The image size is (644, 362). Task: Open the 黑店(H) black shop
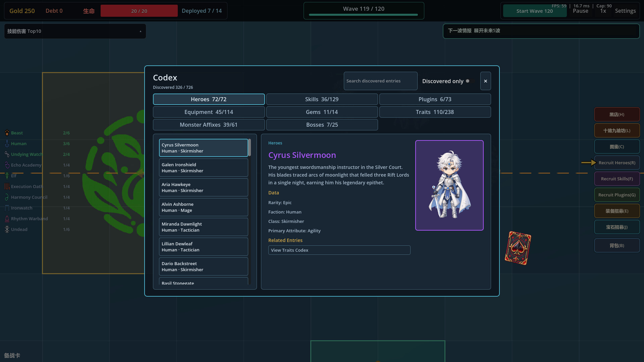click(x=617, y=114)
